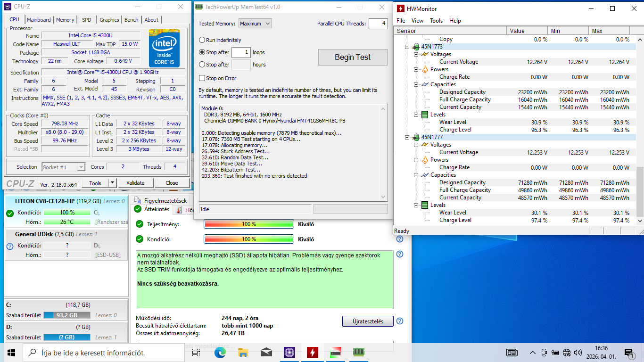
Task: Click the Begin Test button
Action: tap(353, 57)
